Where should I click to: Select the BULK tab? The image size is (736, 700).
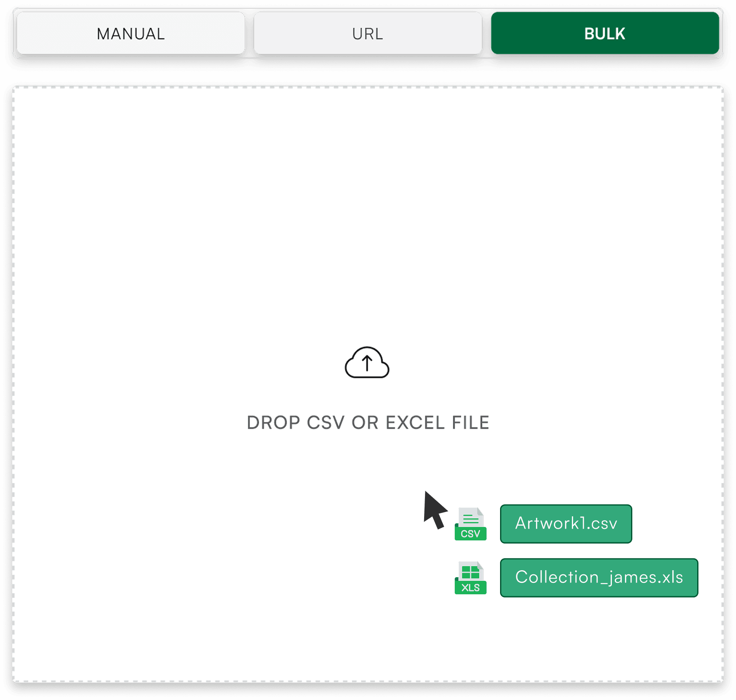tap(605, 33)
